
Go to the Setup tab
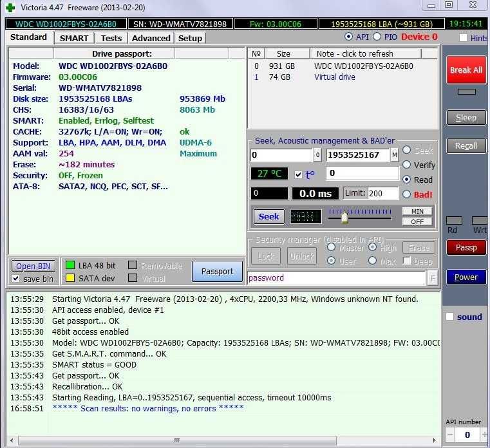(x=190, y=38)
